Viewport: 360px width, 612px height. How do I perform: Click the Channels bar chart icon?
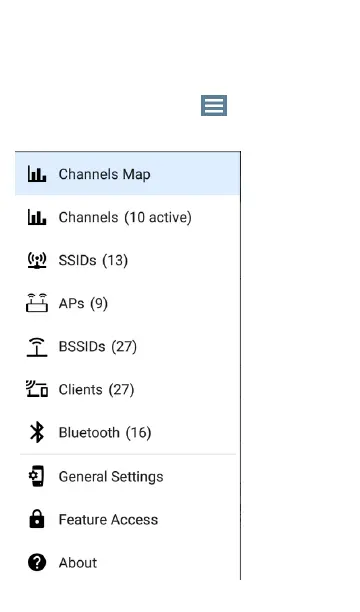point(37,217)
